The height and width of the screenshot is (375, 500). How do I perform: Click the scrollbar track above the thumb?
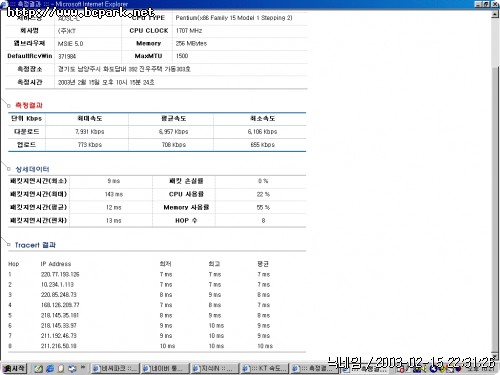(495, 42)
